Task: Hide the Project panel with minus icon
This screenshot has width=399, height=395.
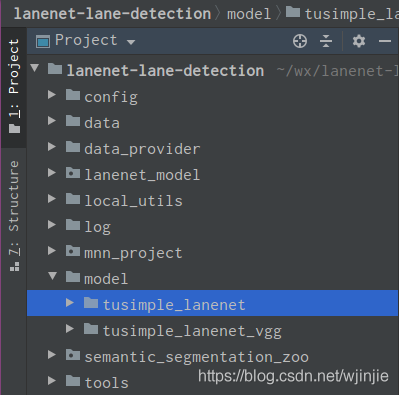Action: point(385,41)
